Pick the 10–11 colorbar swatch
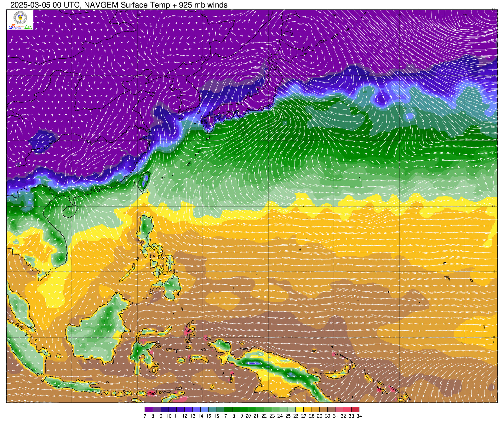Screen dimensions: 504x422 tap(173, 410)
